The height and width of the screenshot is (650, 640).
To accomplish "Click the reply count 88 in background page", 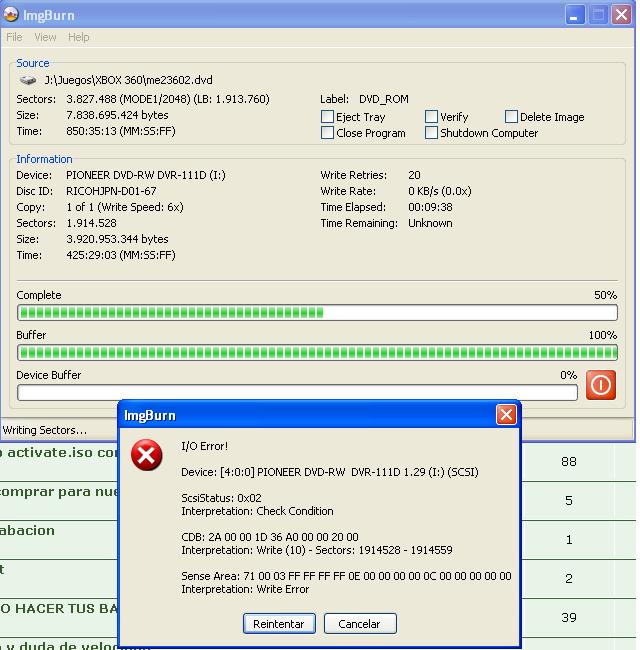I will click(x=569, y=462).
